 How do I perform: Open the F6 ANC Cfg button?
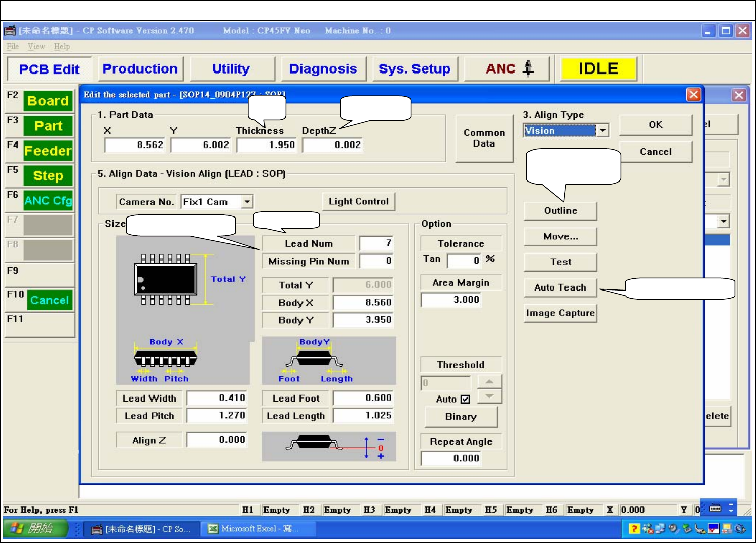[48, 200]
